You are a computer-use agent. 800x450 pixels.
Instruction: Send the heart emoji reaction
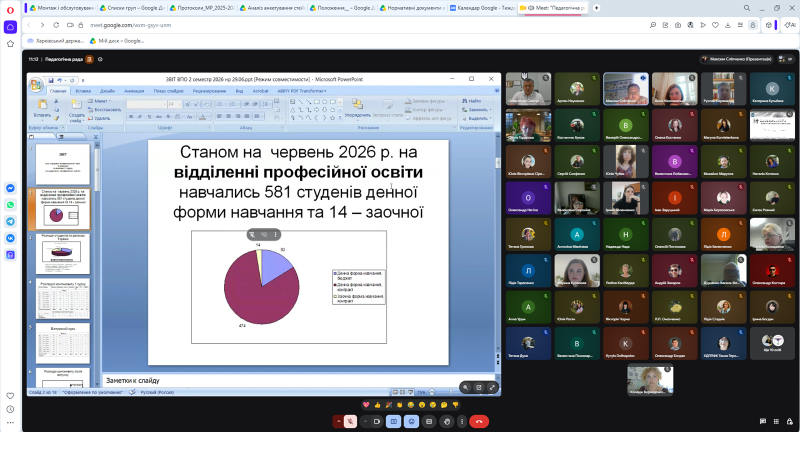click(x=366, y=405)
